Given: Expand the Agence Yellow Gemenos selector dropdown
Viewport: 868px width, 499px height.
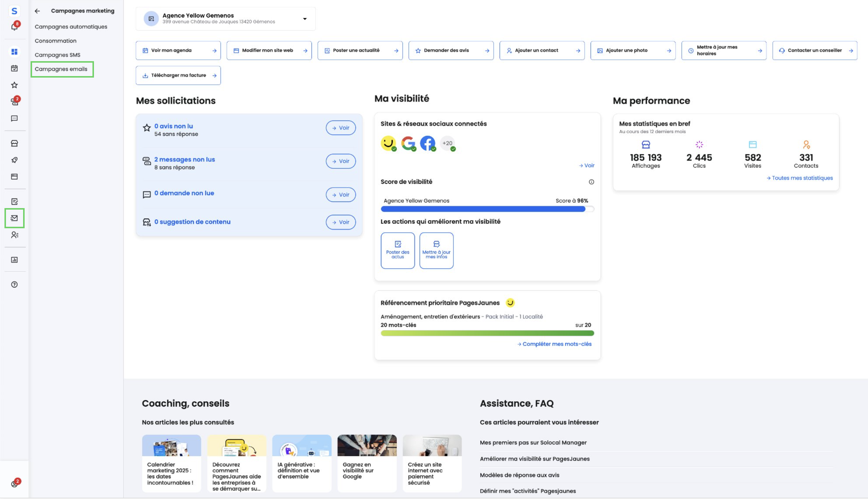Looking at the screenshot, I should click(x=305, y=19).
